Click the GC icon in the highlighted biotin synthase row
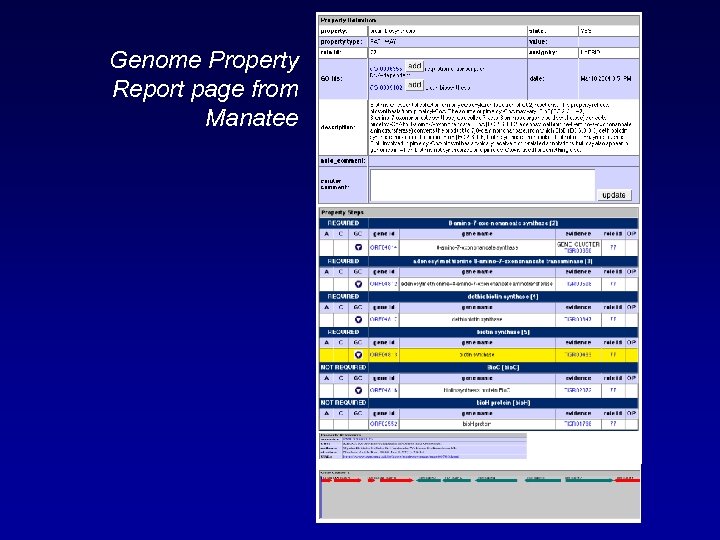 click(x=358, y=355)
